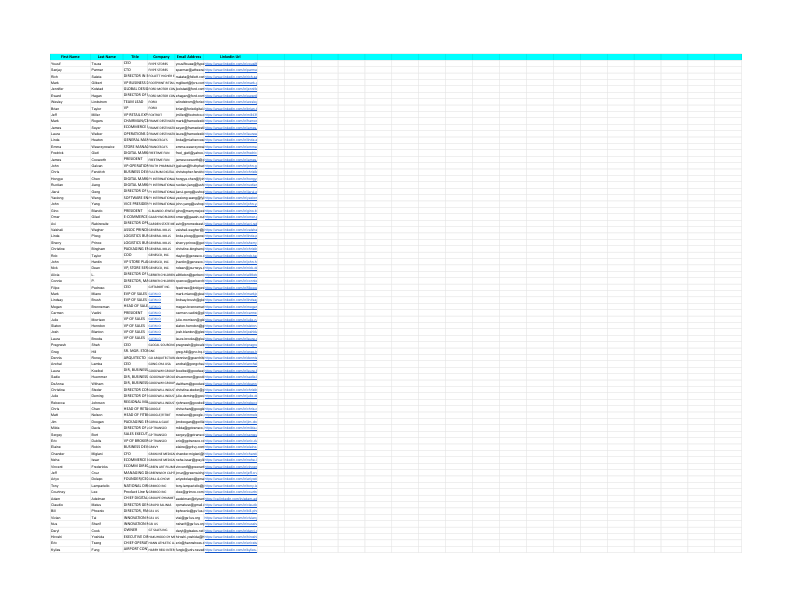Select the first name cell 'Pragnesh'
The image size is (792, 612).
point(70,345)
